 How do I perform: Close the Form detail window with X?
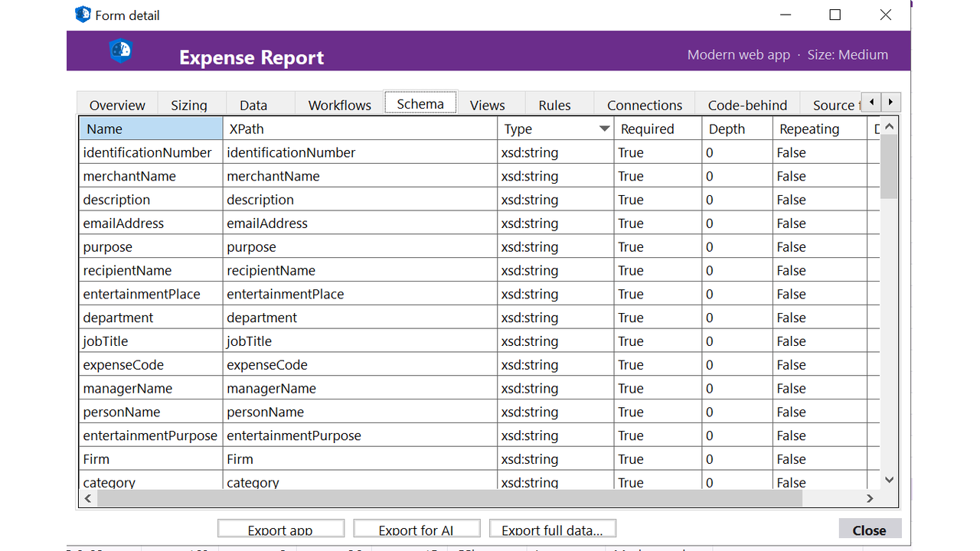(x=886, y=15)
